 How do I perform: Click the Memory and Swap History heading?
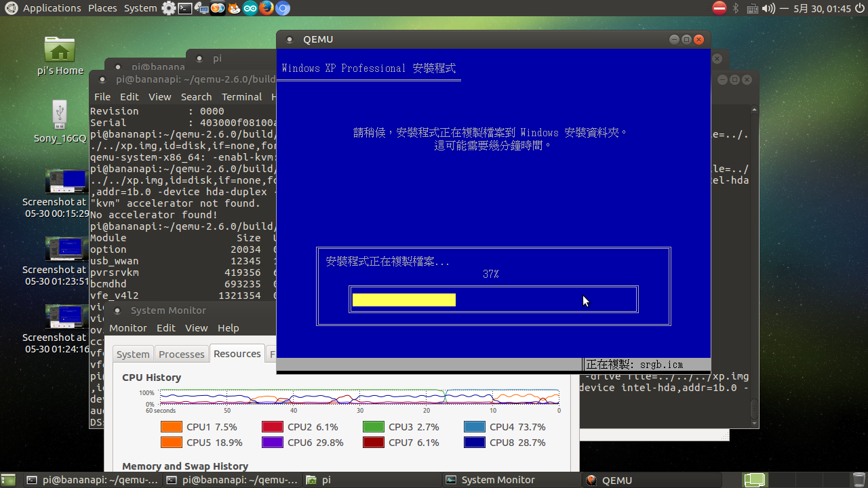[185, 466]
